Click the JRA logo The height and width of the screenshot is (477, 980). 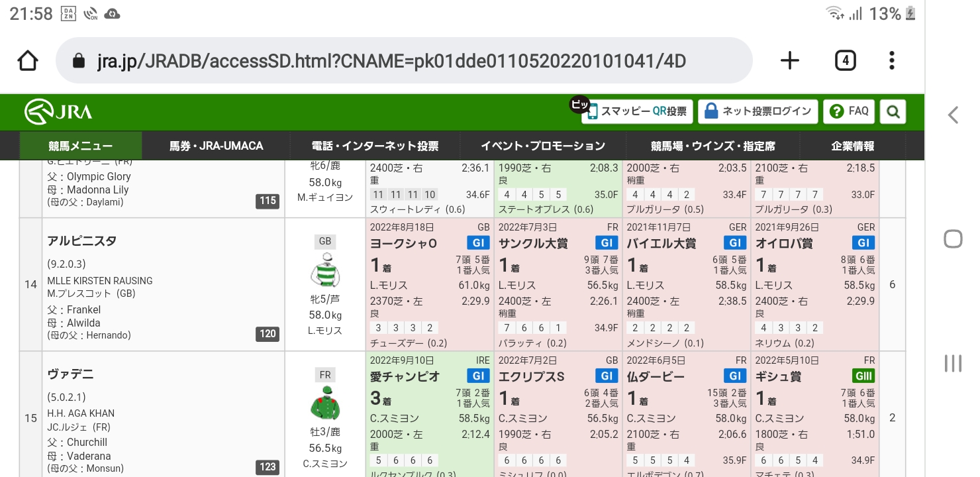tap(58, 112)
